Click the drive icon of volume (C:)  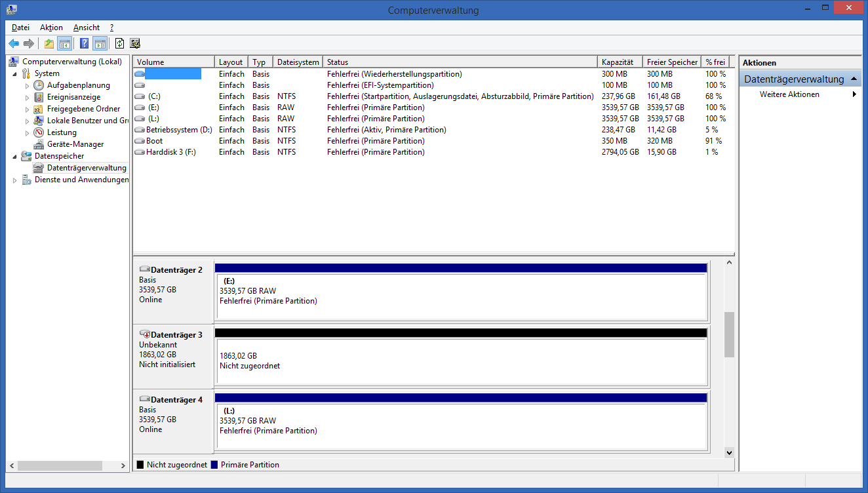[140, 96]
